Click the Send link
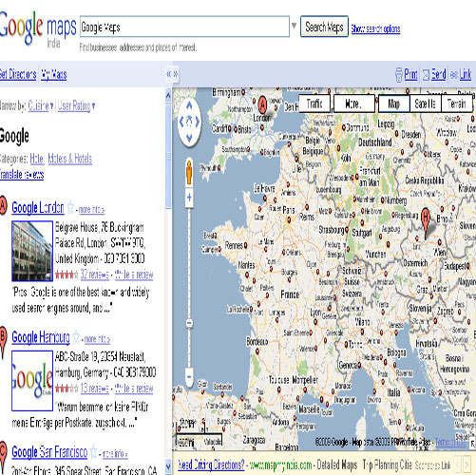Viewport: 476px width, 475px height. tap(439, 75)
